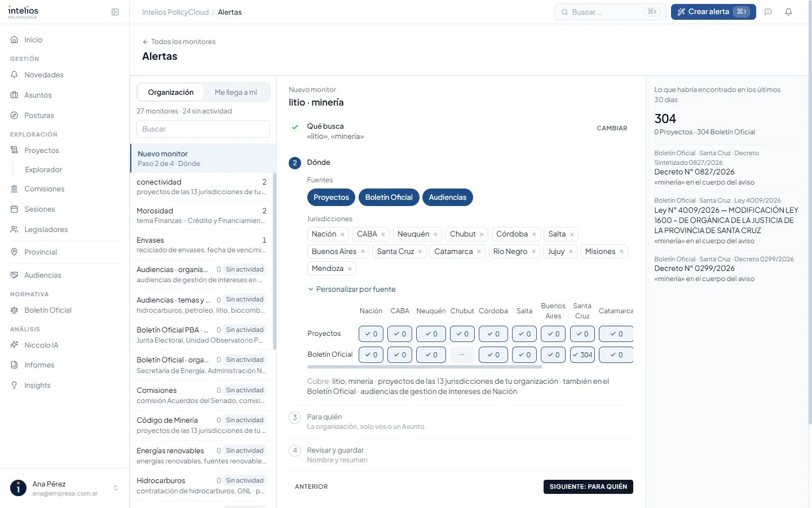Collapse the sidebar panel icon
Screen dimensions: 812x508
coord(115,12)
